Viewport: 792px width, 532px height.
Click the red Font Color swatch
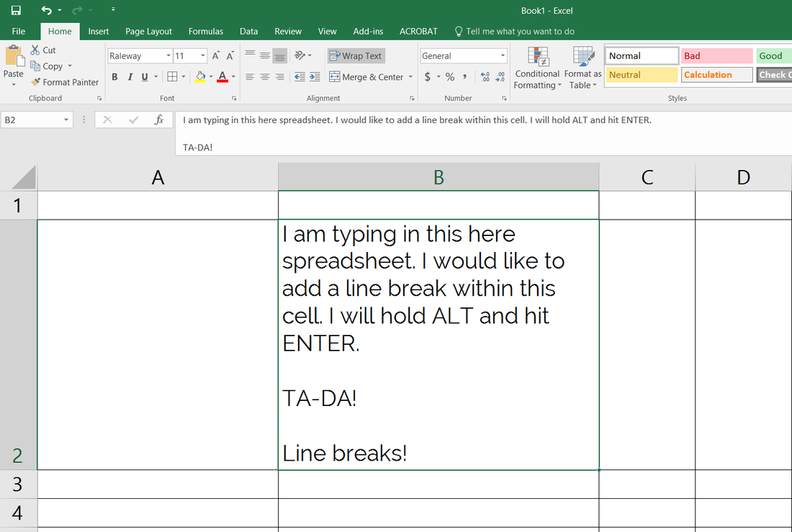pos(222,79)
